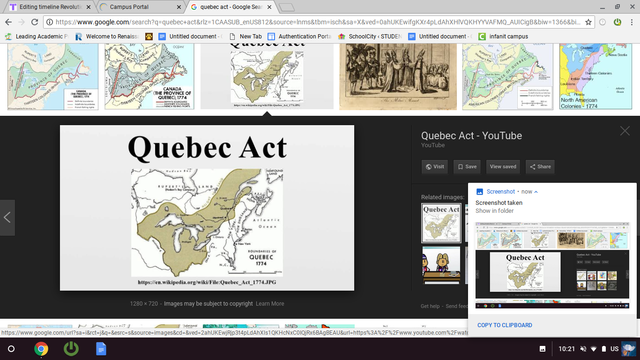Click US keyboard layout indicator
This screenshot has width=640, height=360.
click(x=614, y=349)
